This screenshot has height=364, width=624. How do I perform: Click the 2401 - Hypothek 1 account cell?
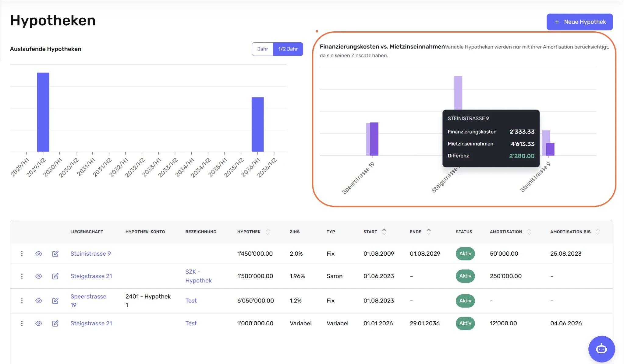148,301
